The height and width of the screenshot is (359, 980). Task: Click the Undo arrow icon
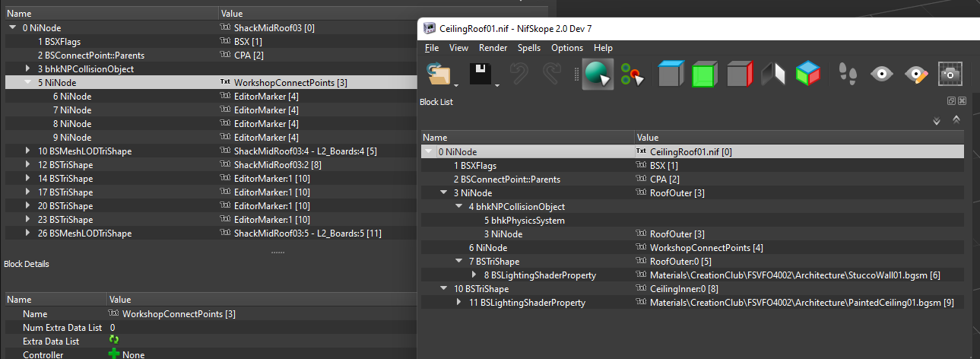coord(520,75)
